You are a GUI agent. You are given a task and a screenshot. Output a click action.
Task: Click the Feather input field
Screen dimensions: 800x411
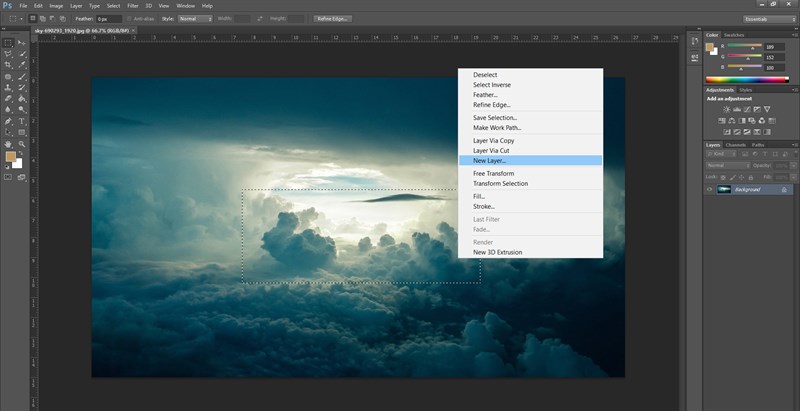pos(108,19)
